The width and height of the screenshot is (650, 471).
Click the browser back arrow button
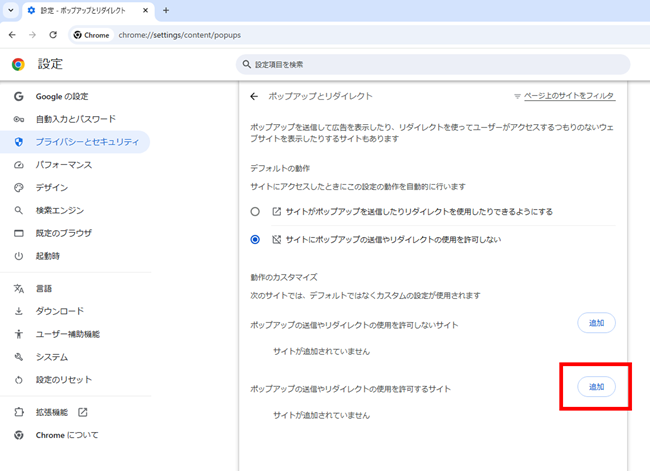point(12,35)
